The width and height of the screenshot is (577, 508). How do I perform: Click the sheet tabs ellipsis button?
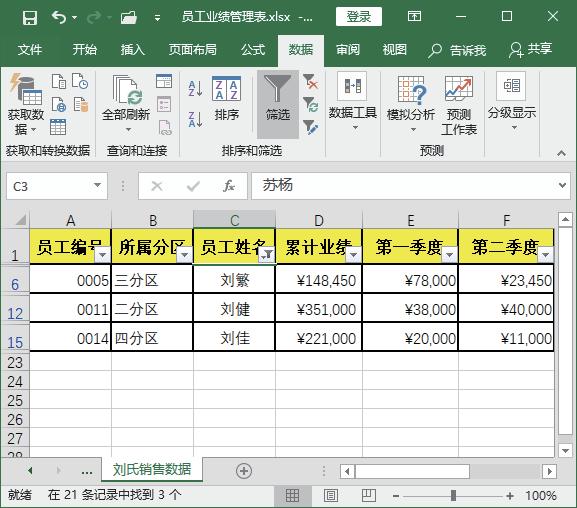87,471
